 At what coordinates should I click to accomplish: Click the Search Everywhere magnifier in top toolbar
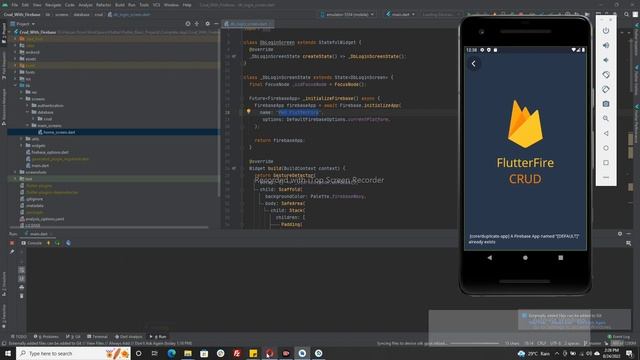tap(627, 14)
